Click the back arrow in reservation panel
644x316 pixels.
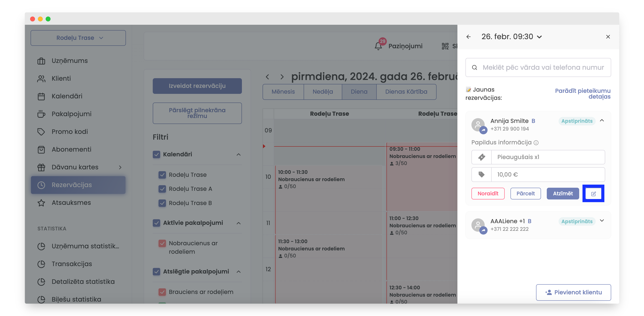469,37
